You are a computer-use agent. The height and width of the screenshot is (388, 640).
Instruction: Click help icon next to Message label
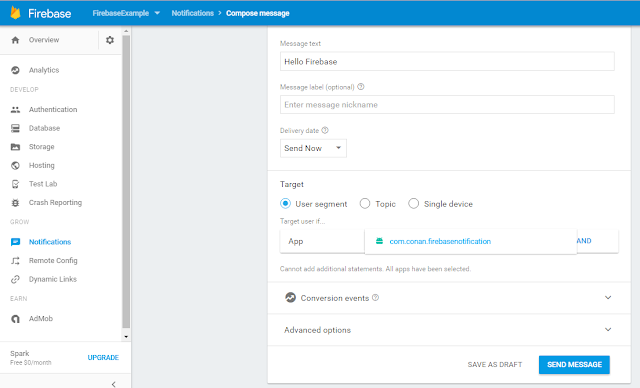click(x=361, y=86)
